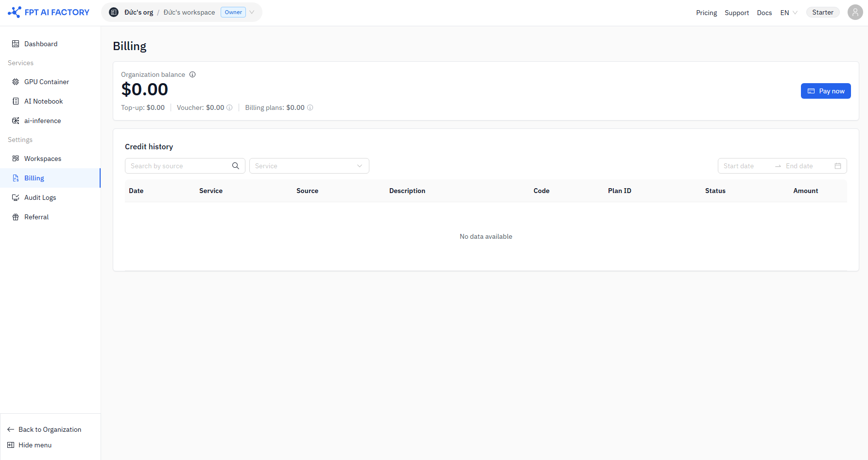This screenshot has height=460, width=868.
Task: Click the FPT AI Factory logo
Action: 49,12
